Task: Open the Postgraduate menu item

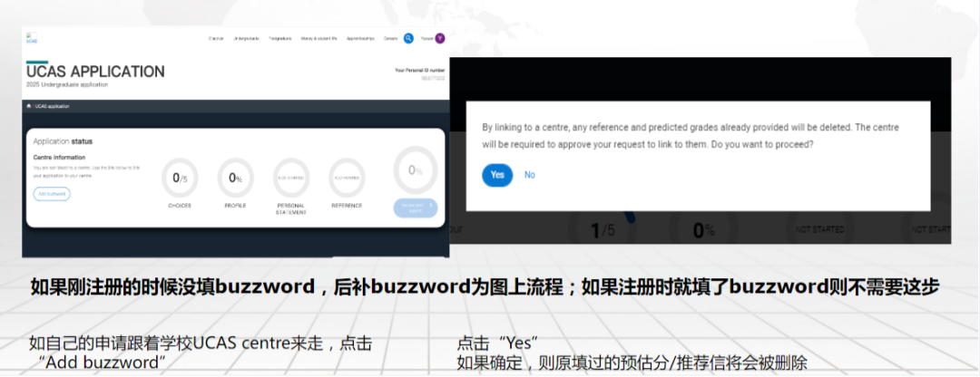Action: pyautogui.click(x=280, y=39)
